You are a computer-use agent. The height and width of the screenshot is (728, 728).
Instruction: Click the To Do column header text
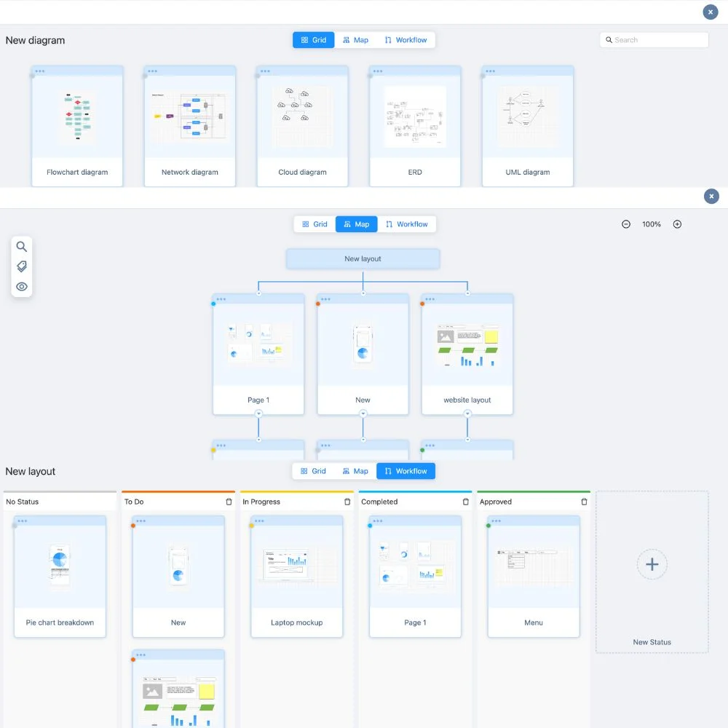tap(134, 502)
